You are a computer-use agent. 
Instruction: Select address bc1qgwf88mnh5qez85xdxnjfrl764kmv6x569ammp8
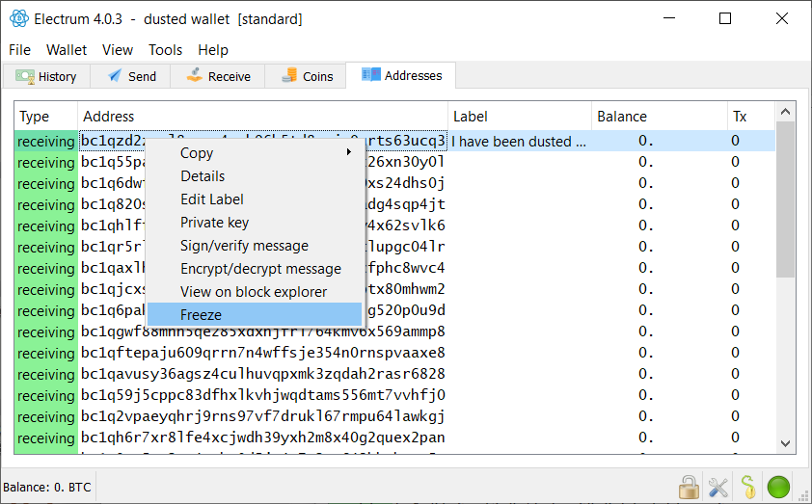(262, 332)
